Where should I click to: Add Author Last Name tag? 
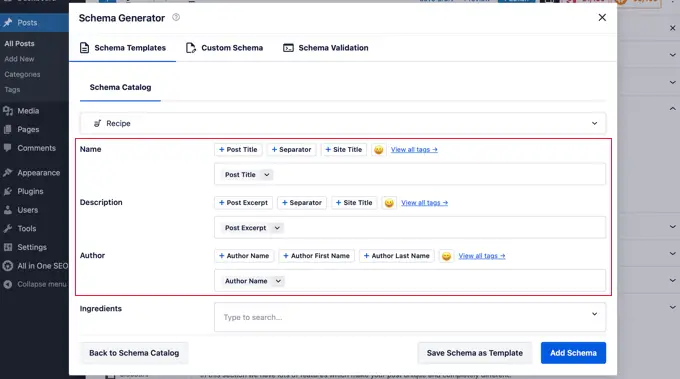[x=397, y=256]
